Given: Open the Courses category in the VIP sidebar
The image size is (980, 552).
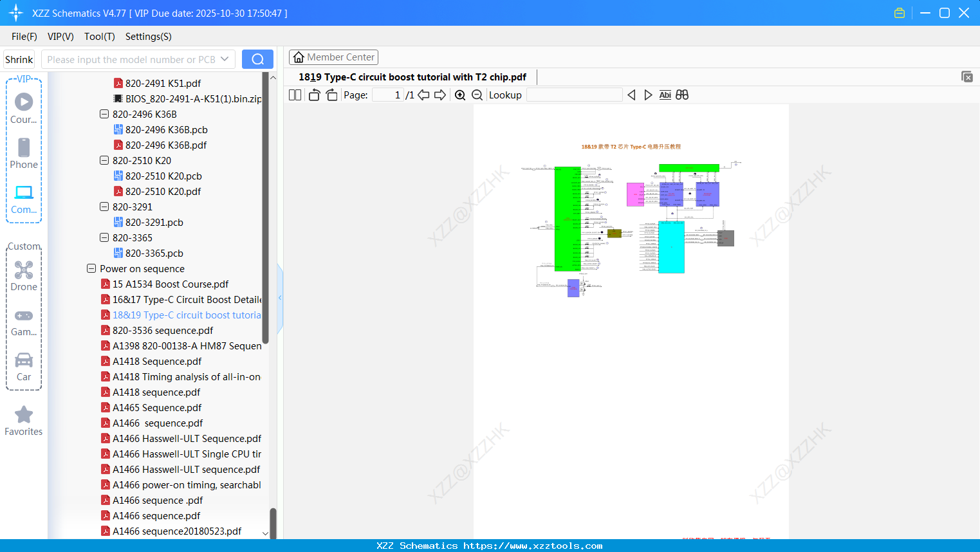Looking at the screenshot, I should [24, 109].
